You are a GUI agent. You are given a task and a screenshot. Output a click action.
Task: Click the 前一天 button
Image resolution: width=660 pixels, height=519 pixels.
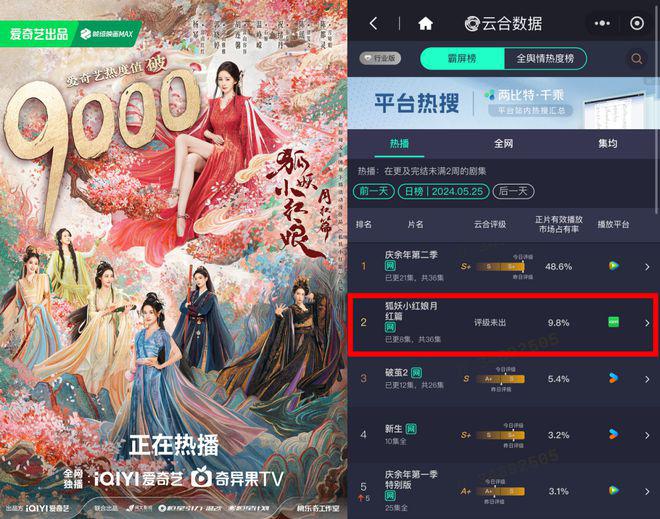(373, 191)
